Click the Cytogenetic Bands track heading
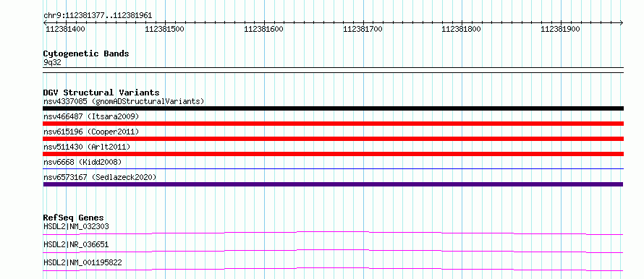This screenshot has height=279, width=644. pyautogui.click(x=86, y=53)
